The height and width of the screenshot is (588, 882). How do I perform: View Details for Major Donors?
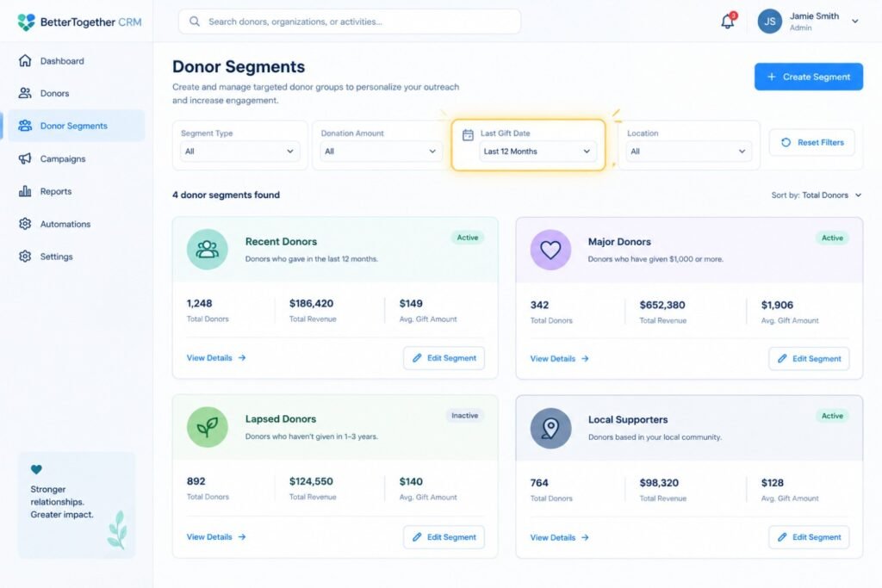[559, 359]
